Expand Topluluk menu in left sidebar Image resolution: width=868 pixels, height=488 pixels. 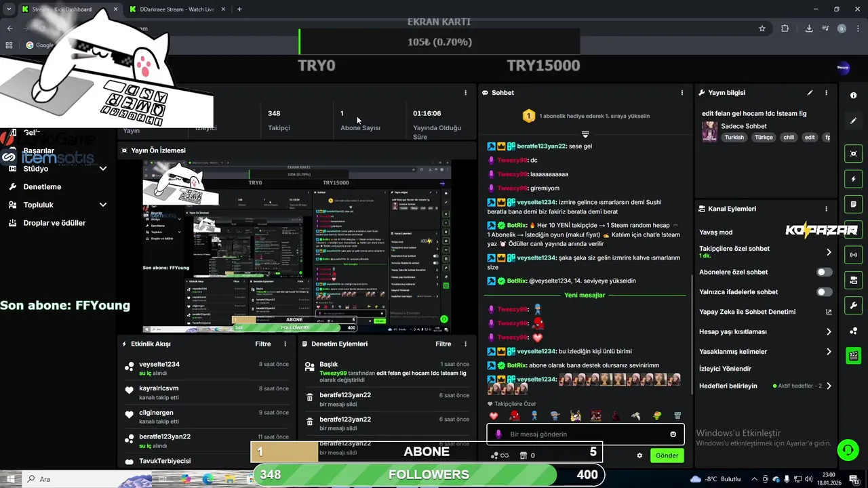pyautogui.click(x=103, y=205)
